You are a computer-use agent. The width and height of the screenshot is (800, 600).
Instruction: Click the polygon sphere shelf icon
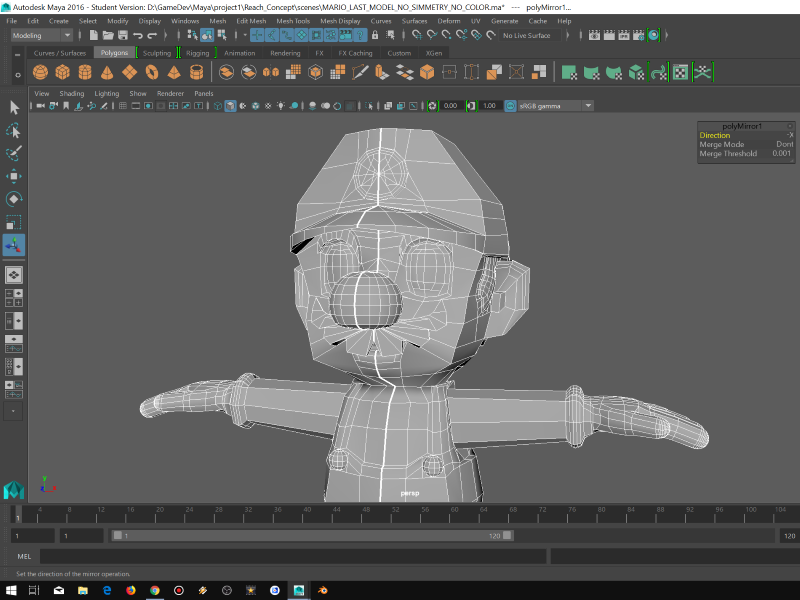tap(40, 73)
